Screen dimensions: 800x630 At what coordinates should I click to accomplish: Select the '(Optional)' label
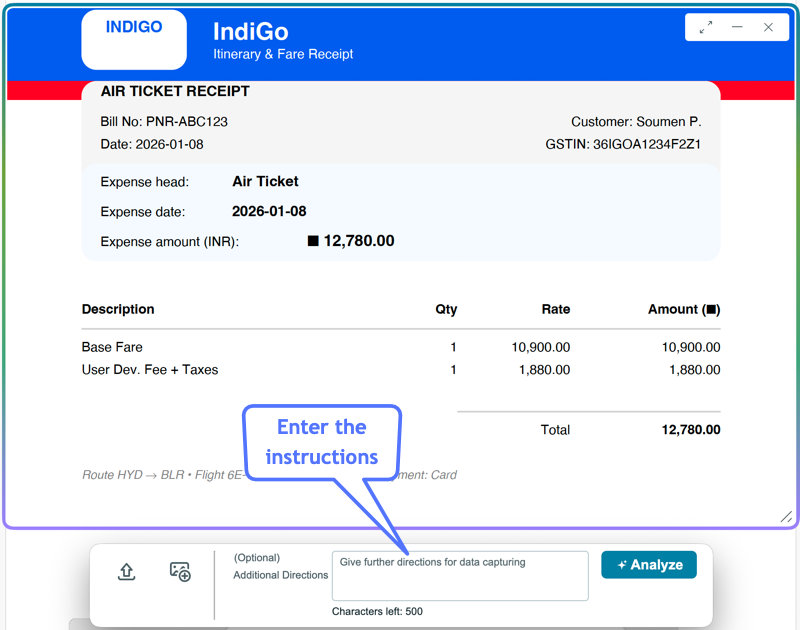coord(257,558)
